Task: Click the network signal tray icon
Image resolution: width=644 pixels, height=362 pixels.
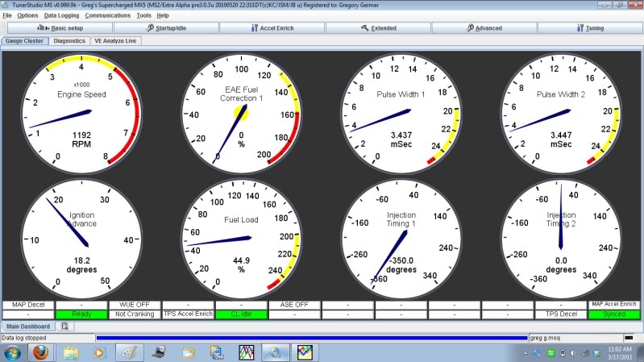Action: coord(585,353)
